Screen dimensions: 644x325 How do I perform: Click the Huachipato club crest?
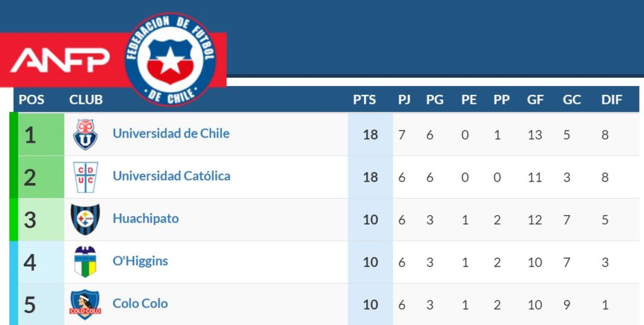[x=86, y=219]
